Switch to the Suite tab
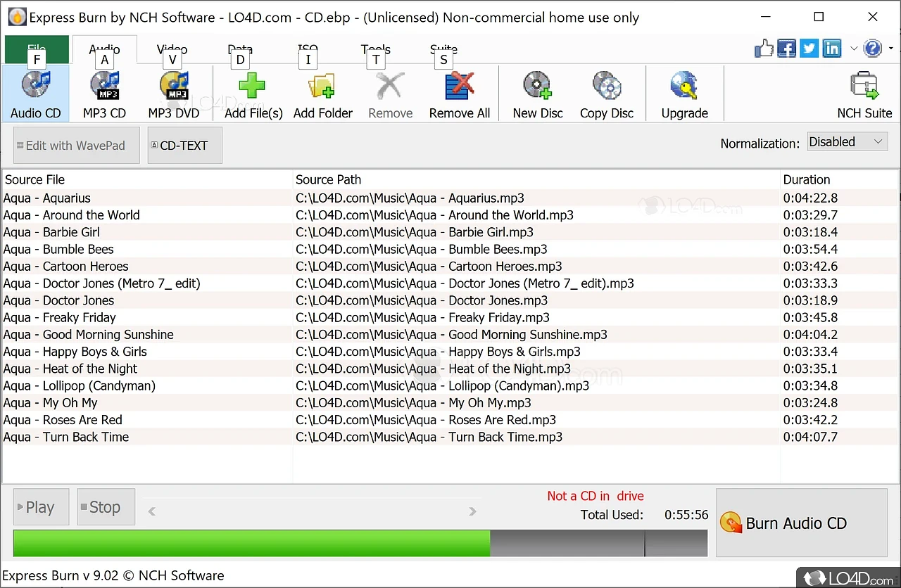 (x=443, y=49)
